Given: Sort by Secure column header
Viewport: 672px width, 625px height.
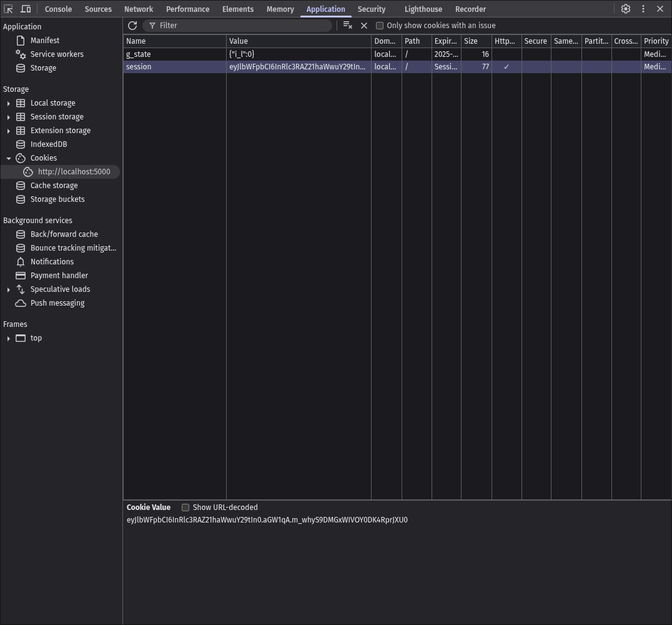Looking at the screenshot, I should tap(536, 41).
